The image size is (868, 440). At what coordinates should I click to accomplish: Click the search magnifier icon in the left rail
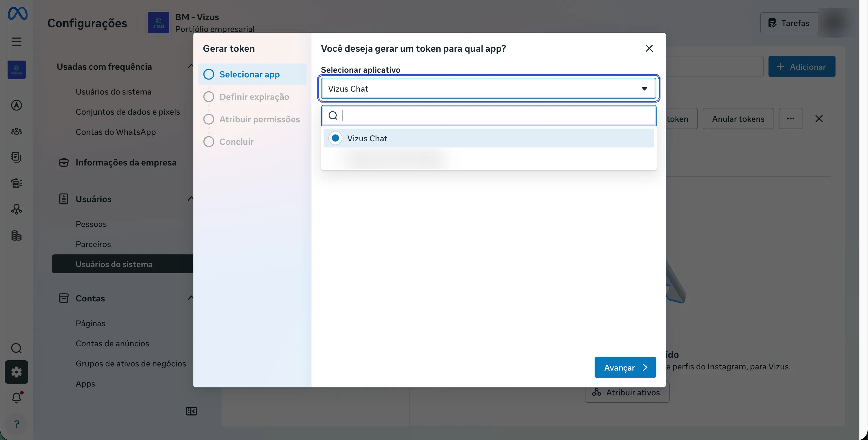[x=17, y=348]
